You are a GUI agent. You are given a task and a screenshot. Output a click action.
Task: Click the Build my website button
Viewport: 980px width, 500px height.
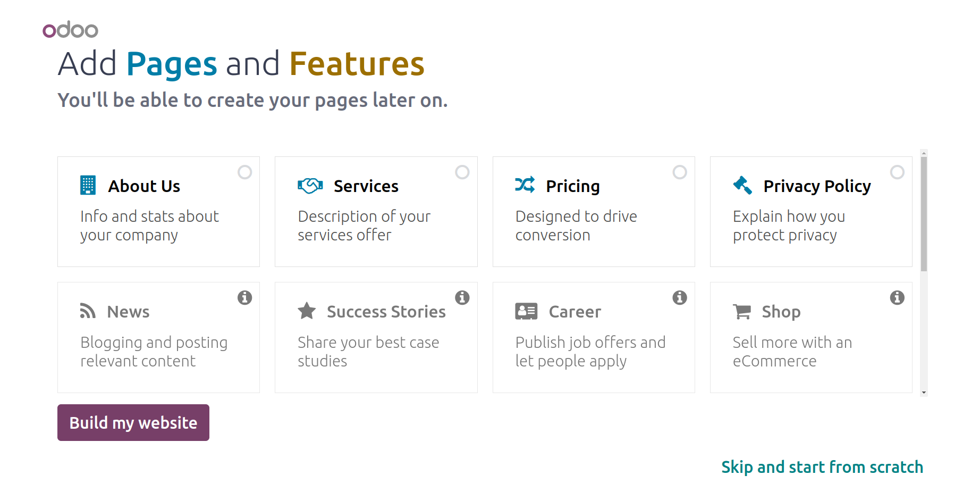tap(133, 422)
